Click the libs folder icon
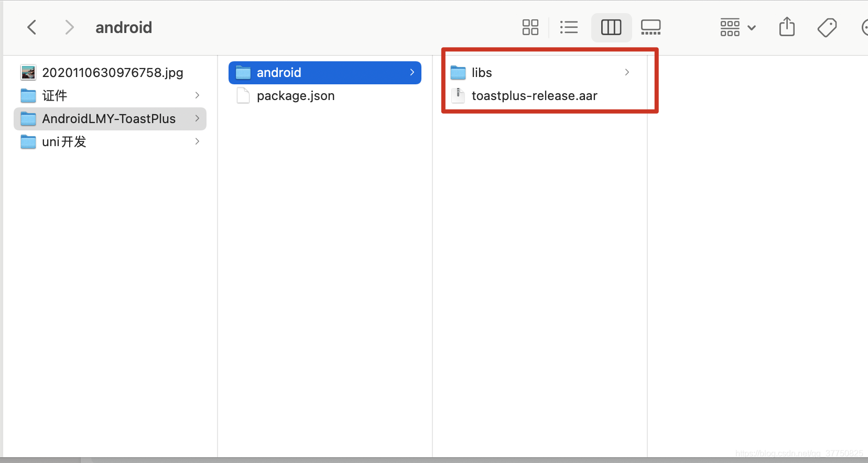868x463 pixels. tap(458, 72)
